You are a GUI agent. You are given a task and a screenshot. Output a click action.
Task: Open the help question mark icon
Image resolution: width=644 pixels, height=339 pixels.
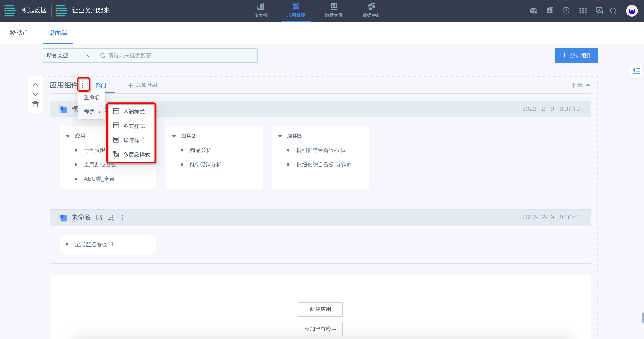(566, 11)
